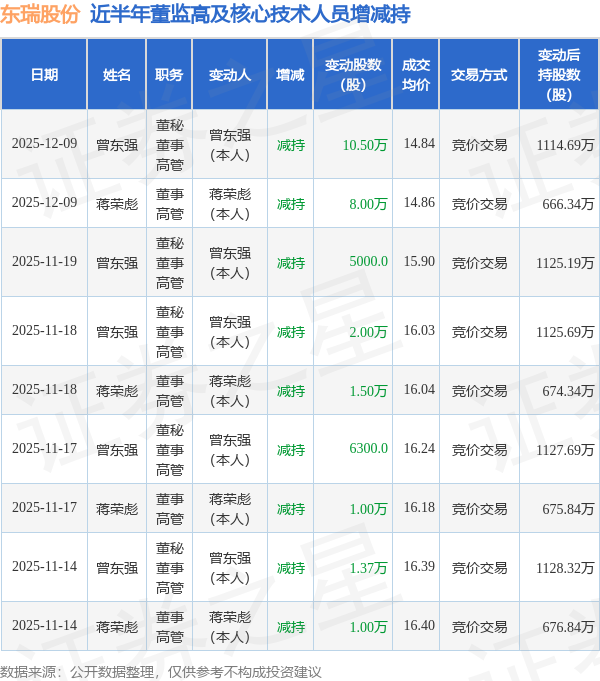
Task: Click the average price 16.03
Action: (x=419, y=331)
